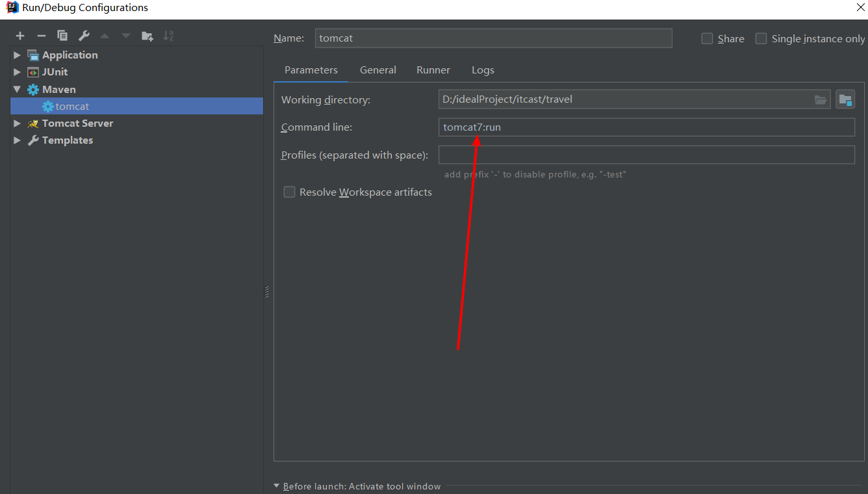Check Resolve Workspace artifacts

289,192
